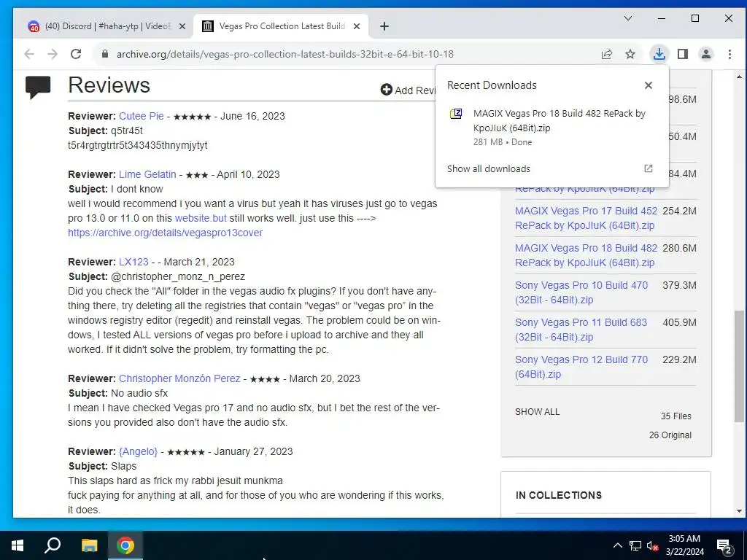Click the 281 MB • Done status
The height and width of the screenshot is (560, 747).
pos(503,142)
